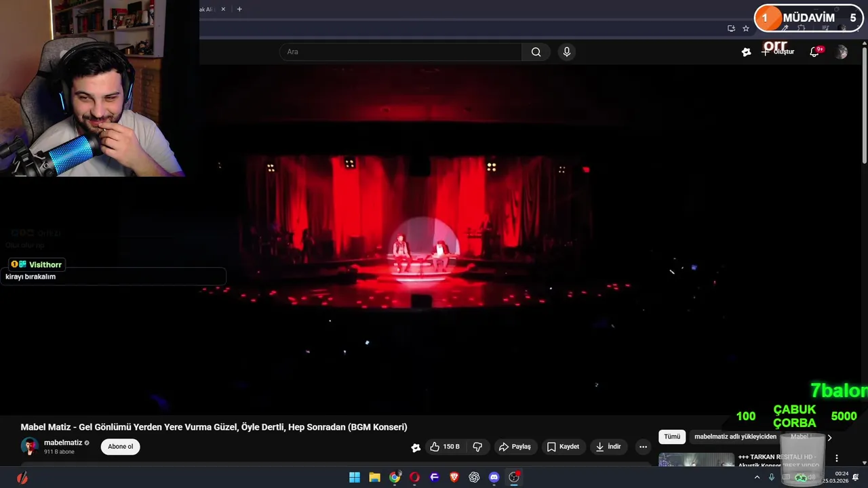Open the YouTube account avatar menu
868x488 pixels.
point(842,52)
